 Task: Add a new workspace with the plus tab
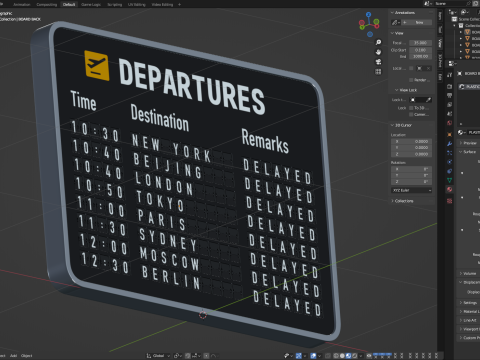tap(179, 4)
